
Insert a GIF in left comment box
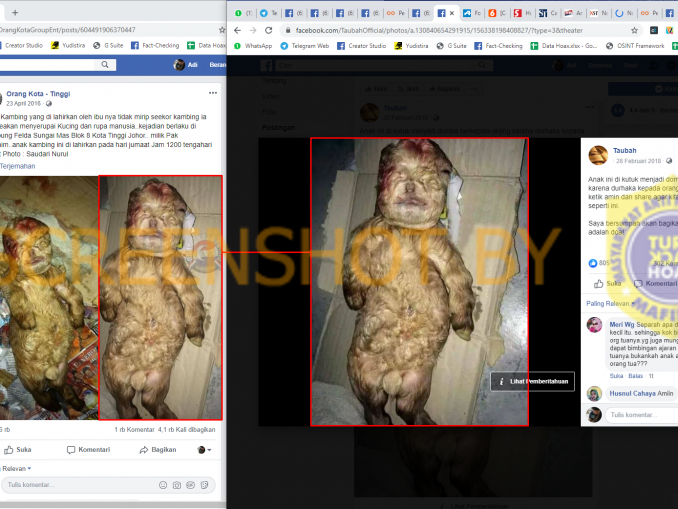(190, 485)
